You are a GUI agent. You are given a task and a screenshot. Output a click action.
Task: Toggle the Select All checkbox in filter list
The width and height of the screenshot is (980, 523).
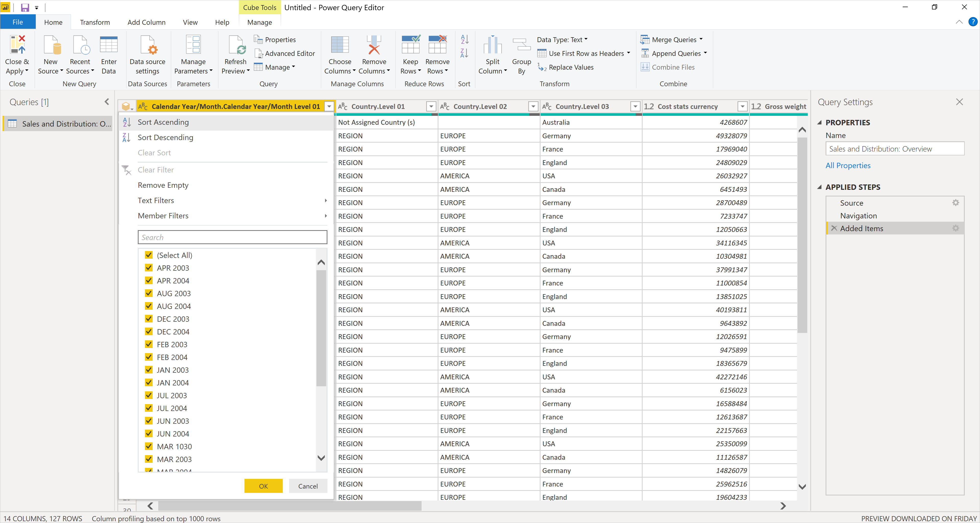pyautogui.click(x=148, y=255)
